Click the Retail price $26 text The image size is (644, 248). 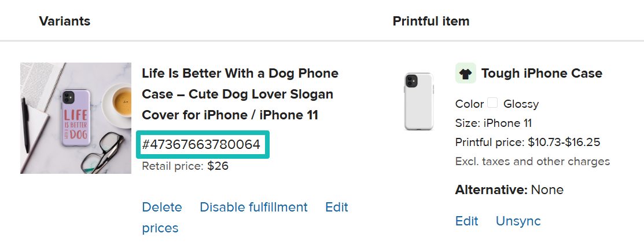coord(185,166)
